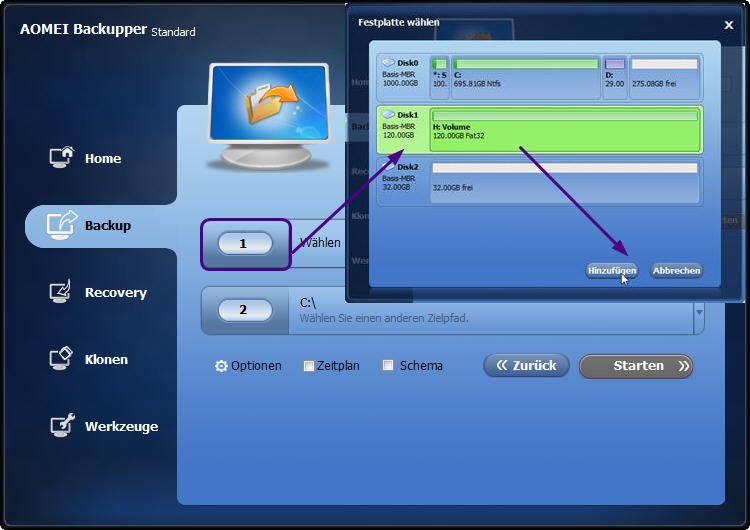Open the Optionen settings link
This screenshot has height=530, width=750.
(x=256, y=366)
